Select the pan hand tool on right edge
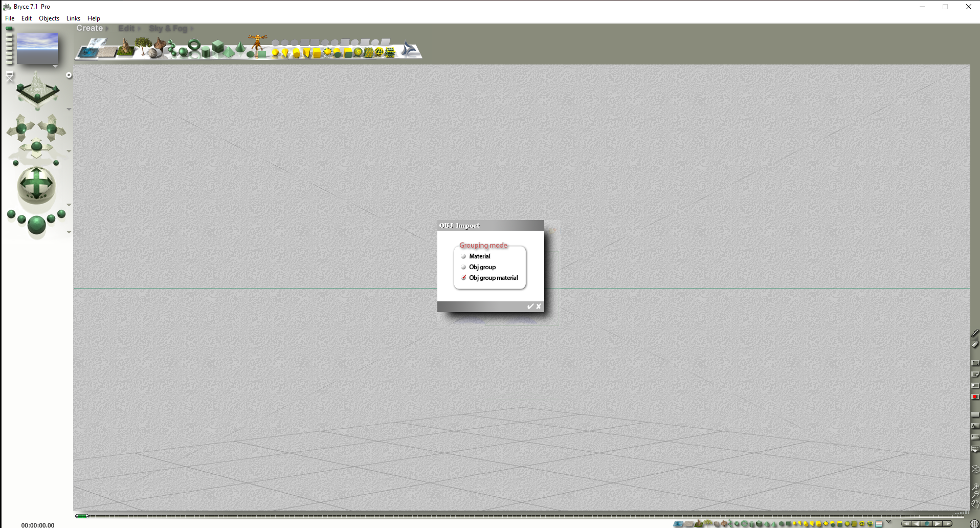Image resolution: width=980 pixels, height=528 pixels. click(x=975, y=503)
